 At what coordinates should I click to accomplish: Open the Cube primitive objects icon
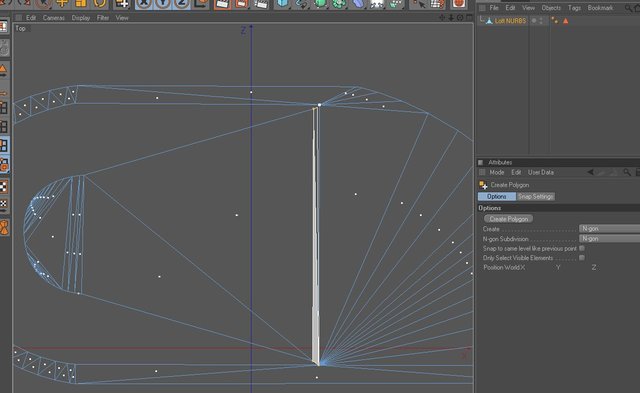(283, 4)
